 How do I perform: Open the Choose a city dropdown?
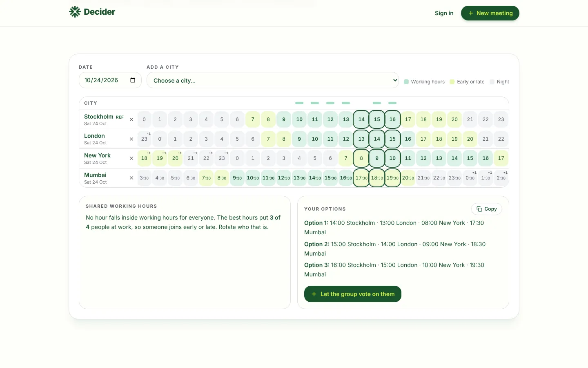273,81
